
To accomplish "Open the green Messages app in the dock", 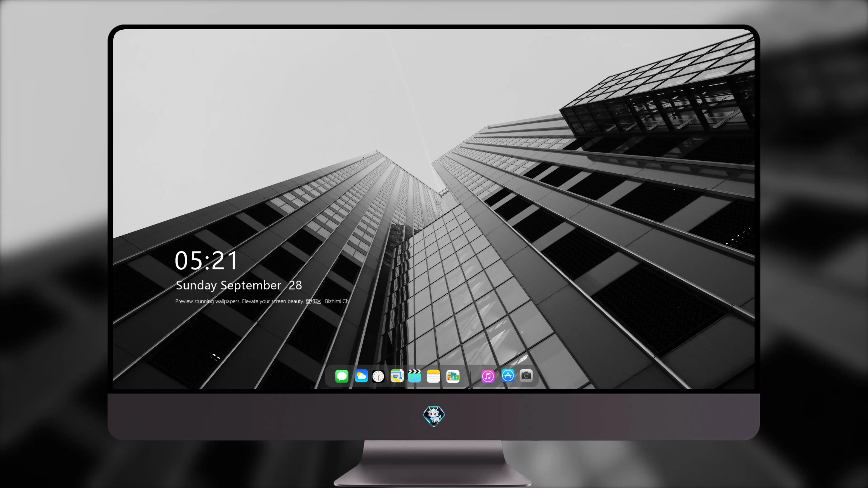I will tap(342, 376).
